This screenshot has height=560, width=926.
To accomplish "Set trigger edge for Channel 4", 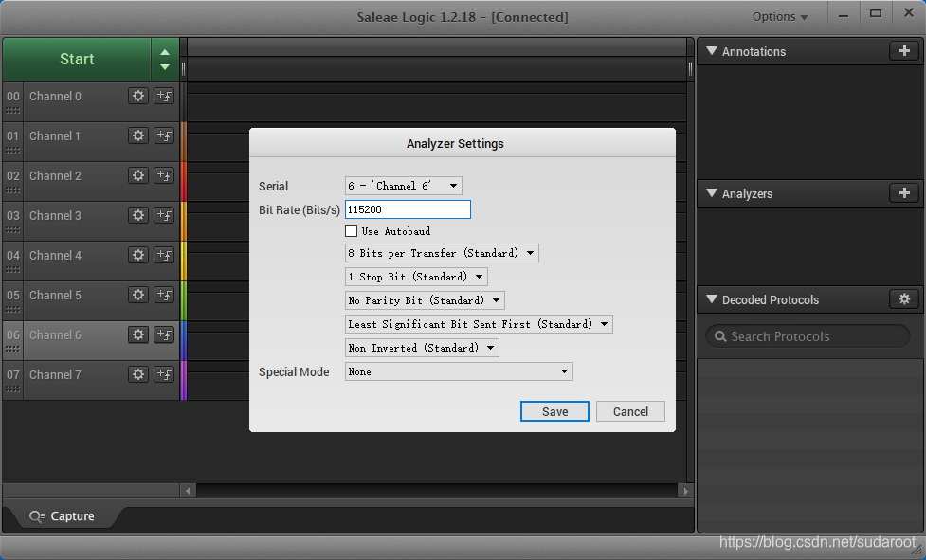I will [164, 256].
